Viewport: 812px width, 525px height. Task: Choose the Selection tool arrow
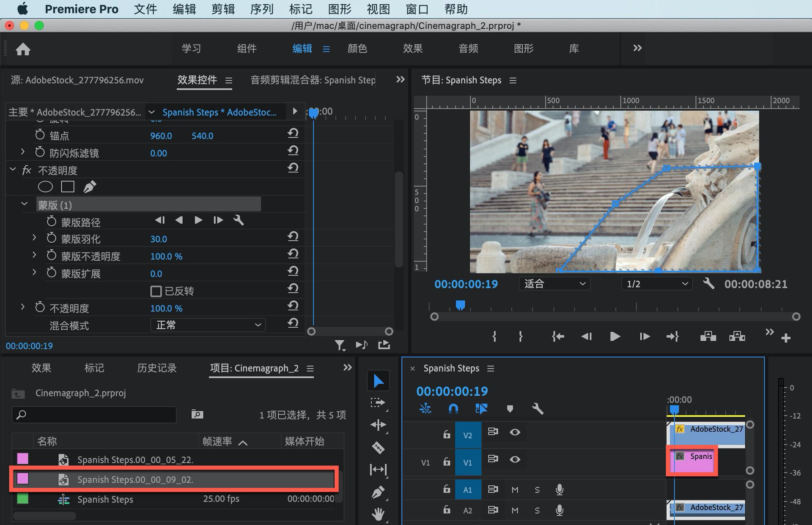click(x=378, y=381)
